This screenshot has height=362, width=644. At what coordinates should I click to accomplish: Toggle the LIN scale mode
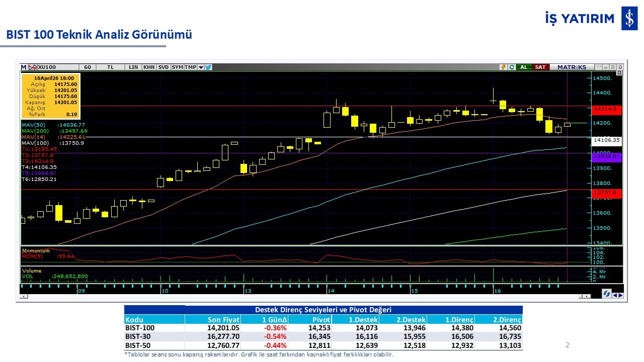(133, 67)
